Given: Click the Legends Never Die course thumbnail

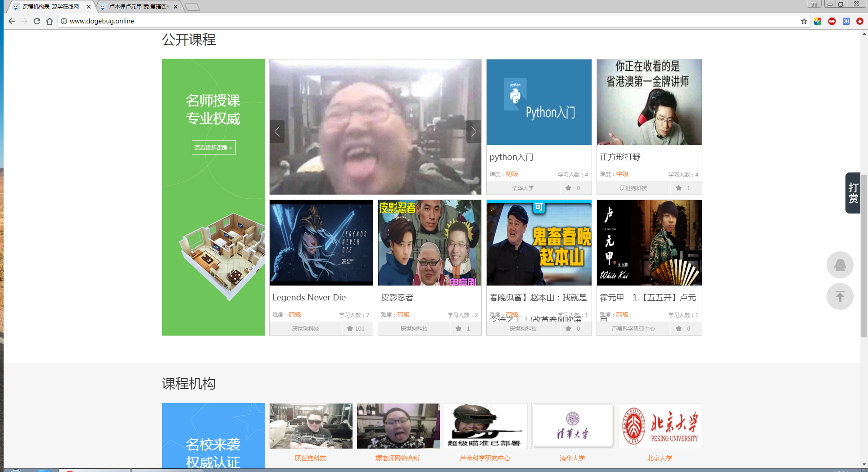Looking at the screenshot, I should (x=321, y=243).
